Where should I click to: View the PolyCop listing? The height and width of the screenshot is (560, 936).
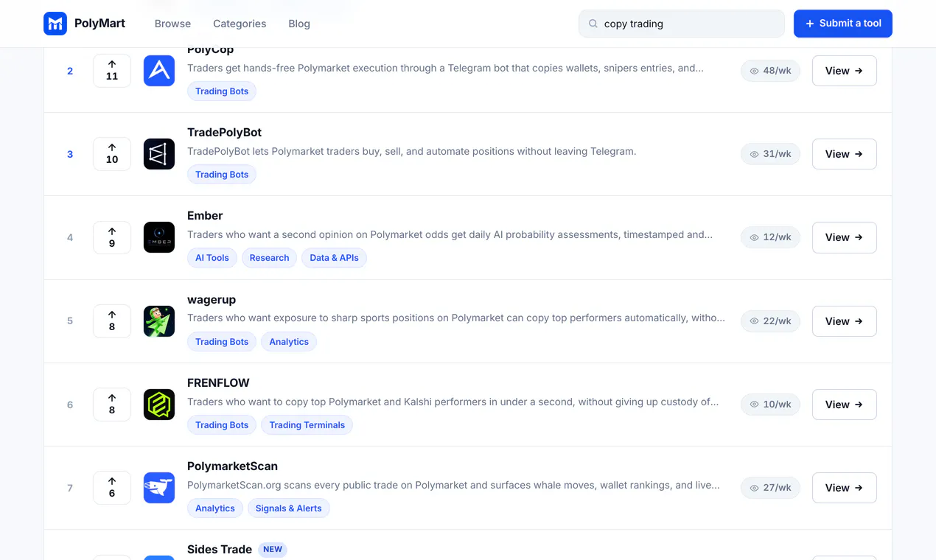845,71
